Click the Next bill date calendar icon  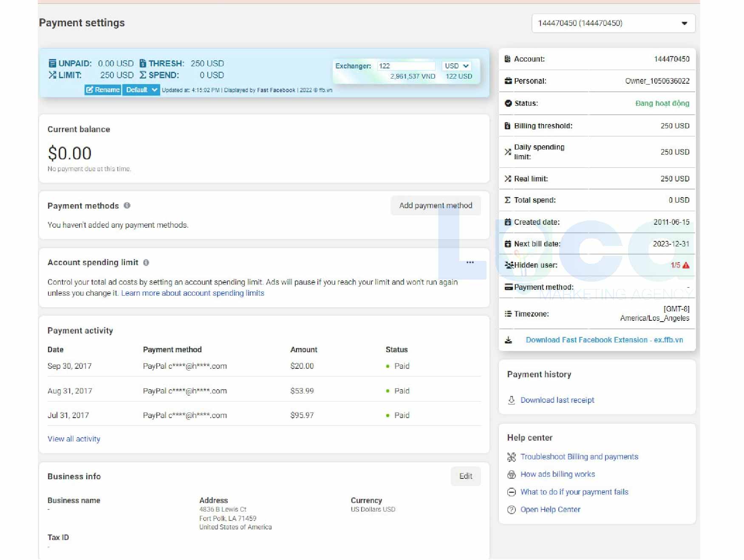[x=508, y=244]
